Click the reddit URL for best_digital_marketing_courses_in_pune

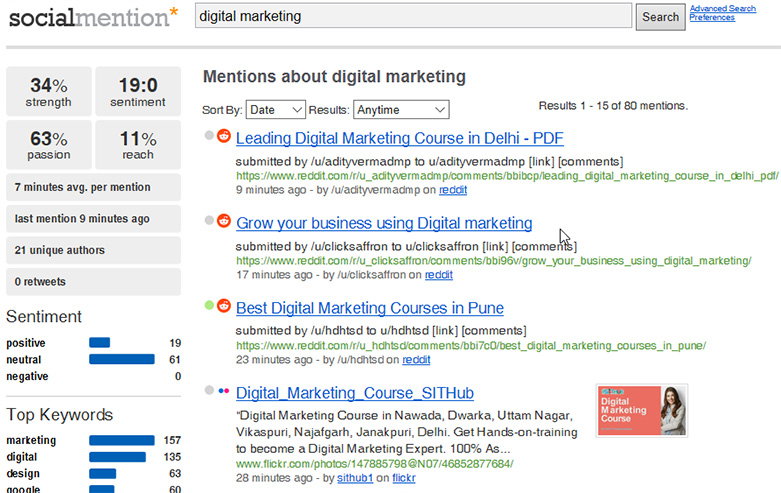coord(471,346)
